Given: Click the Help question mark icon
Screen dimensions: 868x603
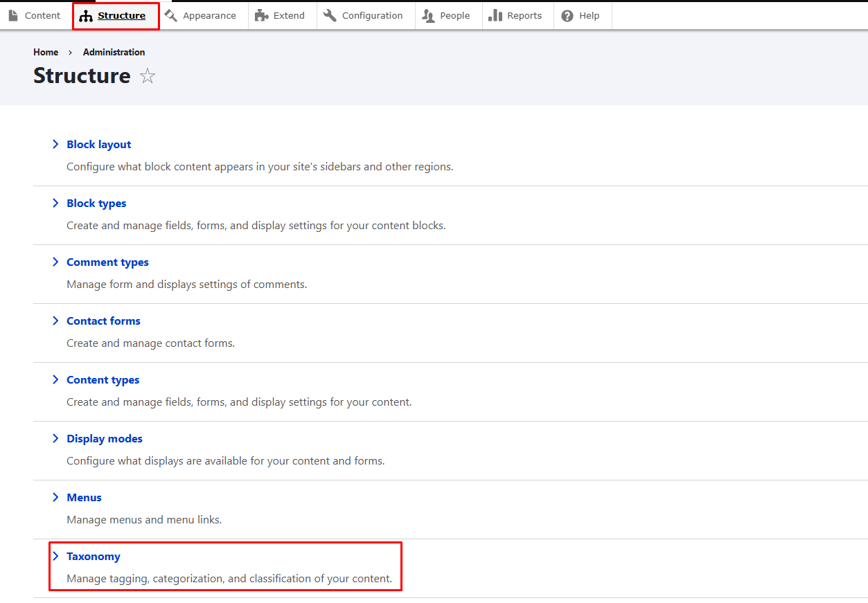Looking at the screenshot, I should (x=567, y=15).
